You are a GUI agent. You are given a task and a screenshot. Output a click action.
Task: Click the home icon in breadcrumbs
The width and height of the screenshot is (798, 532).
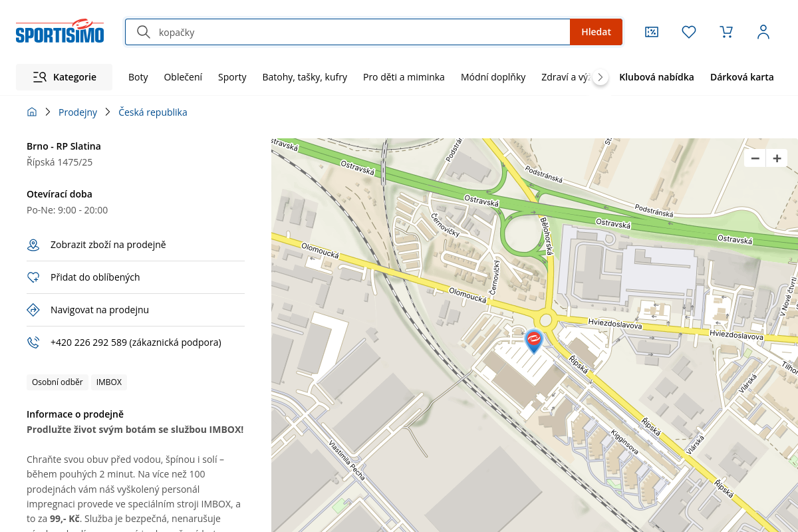(32, 112)
